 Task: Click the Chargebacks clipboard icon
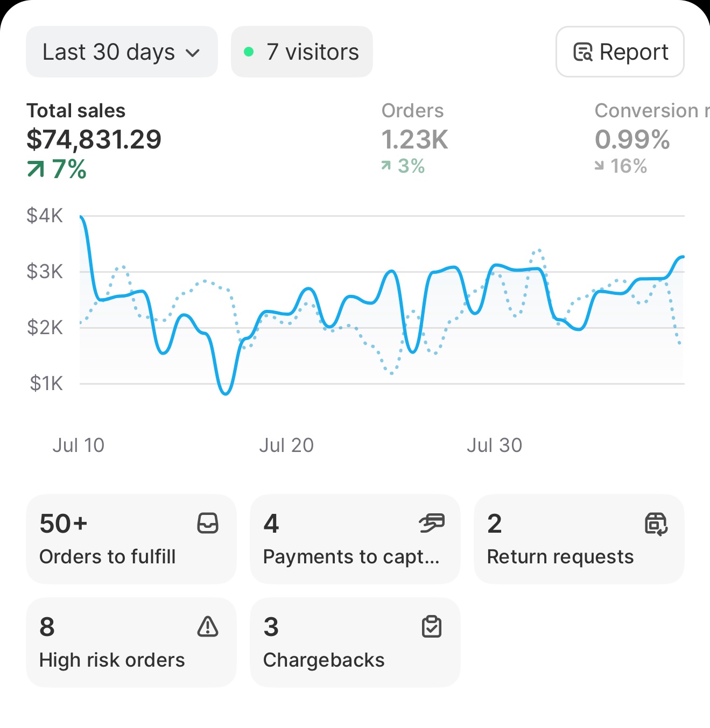pos(431,626)
